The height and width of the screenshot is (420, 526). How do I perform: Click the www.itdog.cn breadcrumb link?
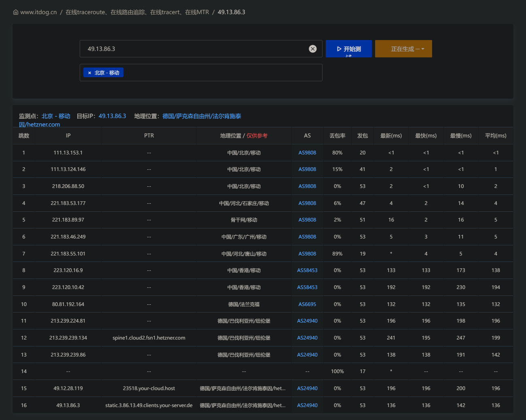(38, 12)
